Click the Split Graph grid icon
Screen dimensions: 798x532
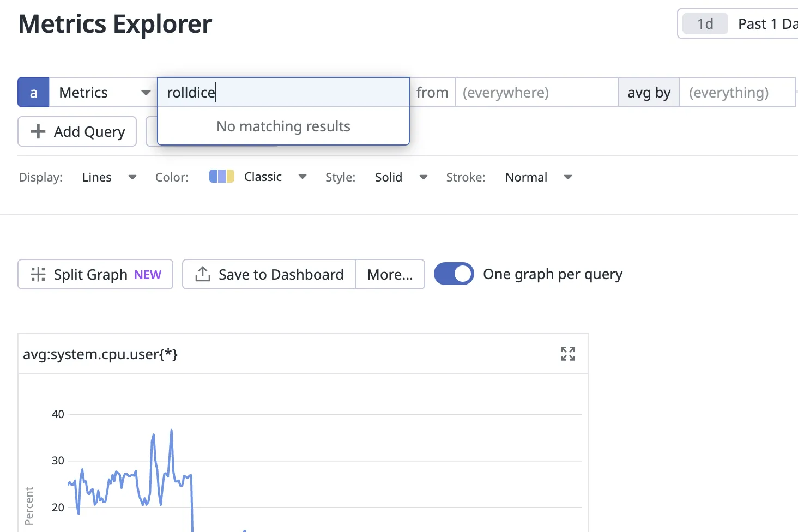point(38,274)
